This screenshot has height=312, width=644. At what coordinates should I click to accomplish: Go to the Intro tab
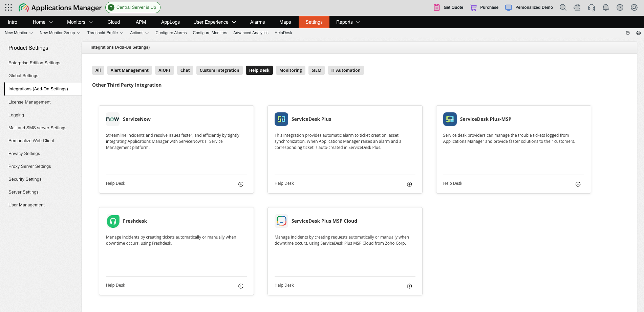(x=13, y=22)
